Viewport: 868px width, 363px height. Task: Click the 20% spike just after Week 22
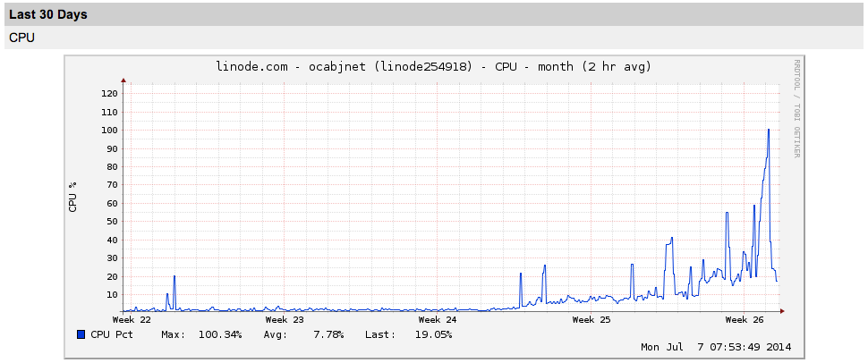174,276
